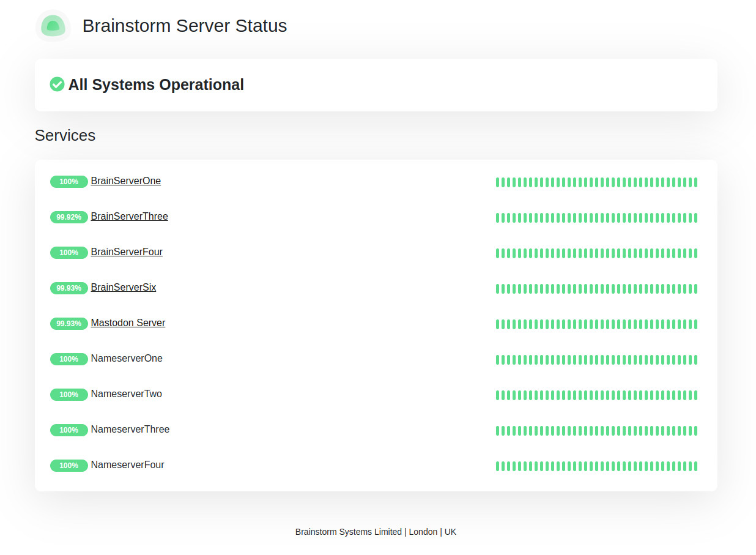The height and width of the screenshot is (555, 756).
Task: Click the BrainServerOne 100% uptime badge
Action: 69,182
